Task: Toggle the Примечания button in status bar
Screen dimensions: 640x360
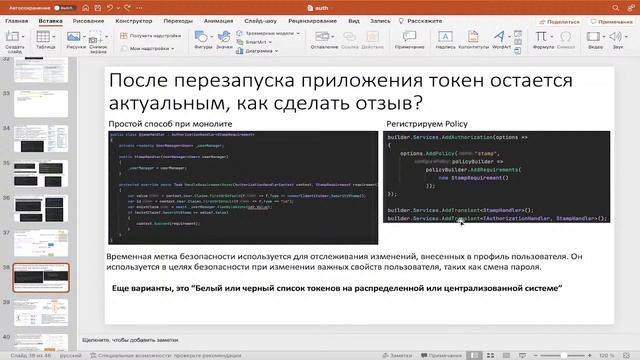Action: tap(441, 356)
